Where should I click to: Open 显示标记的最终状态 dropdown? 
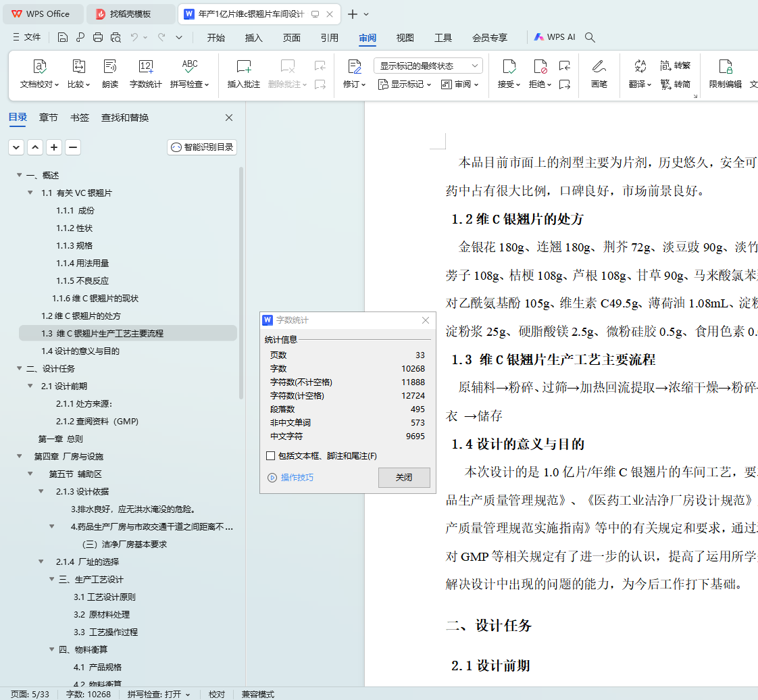click(x=428, y=66)
